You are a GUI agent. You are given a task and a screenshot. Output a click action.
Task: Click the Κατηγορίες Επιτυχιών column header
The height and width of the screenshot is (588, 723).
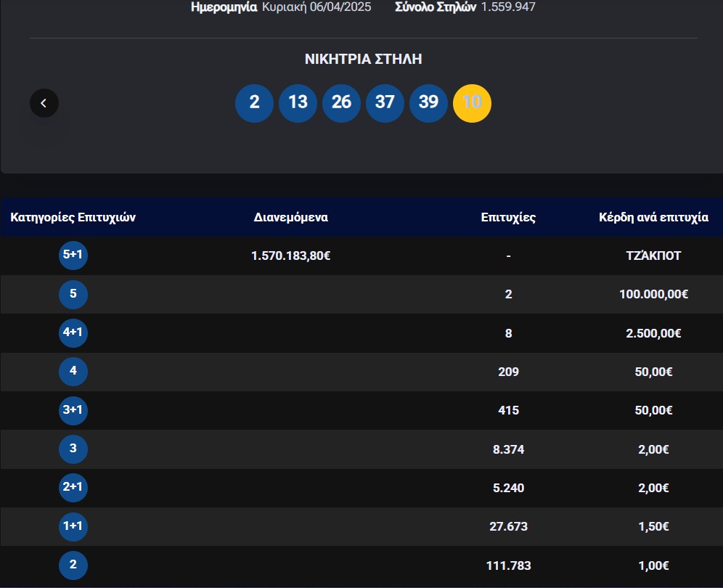click(73, 217)
